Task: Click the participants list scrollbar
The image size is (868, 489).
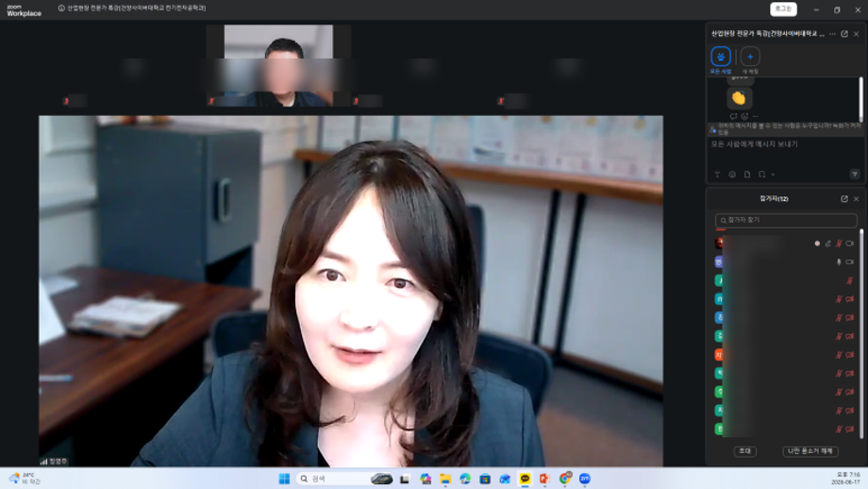Action: click(x=861, y=332)
